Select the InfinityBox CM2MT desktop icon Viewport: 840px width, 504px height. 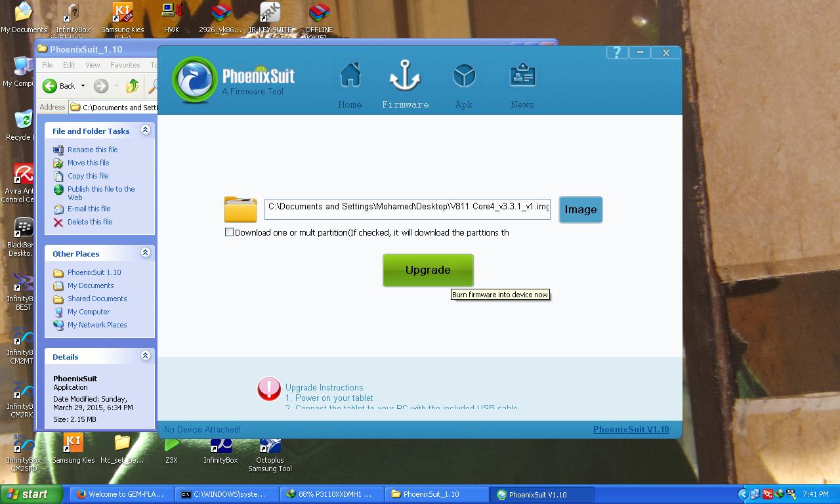21,345
